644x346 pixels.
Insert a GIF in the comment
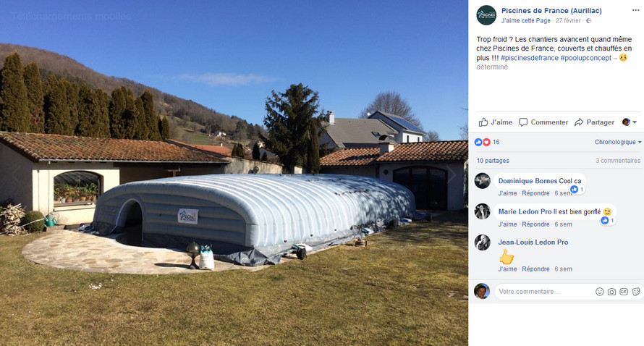coord(624,291)
